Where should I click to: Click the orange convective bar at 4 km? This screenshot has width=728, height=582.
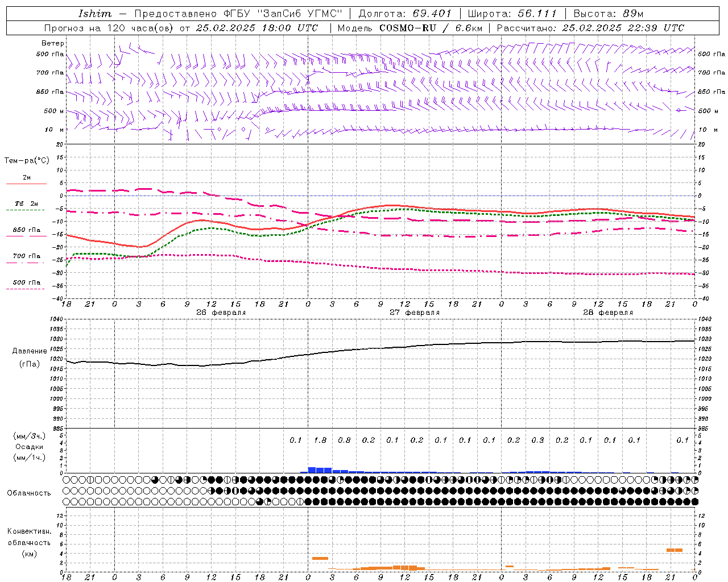pos(675,550)
